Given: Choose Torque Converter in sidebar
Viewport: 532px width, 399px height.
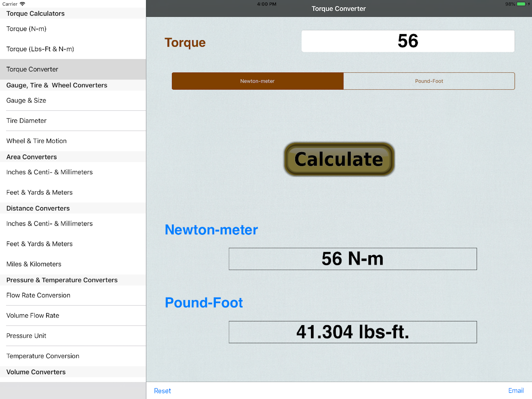Looking at the screenshot, I should click(x=32, y=69).
